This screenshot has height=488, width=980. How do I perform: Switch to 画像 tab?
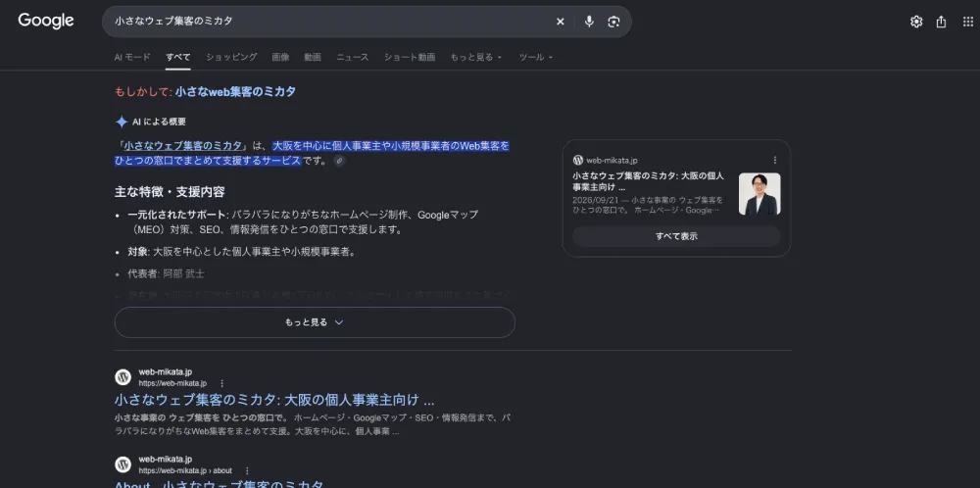tap(280, 57)
